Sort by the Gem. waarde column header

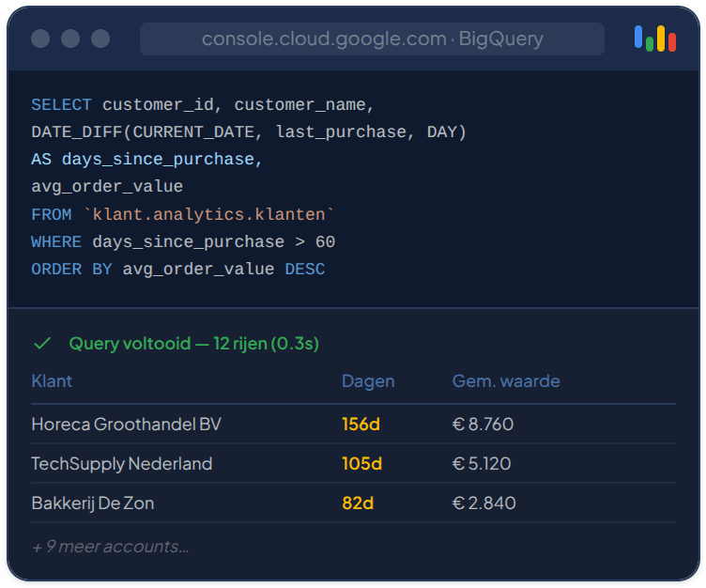point(506,381)
